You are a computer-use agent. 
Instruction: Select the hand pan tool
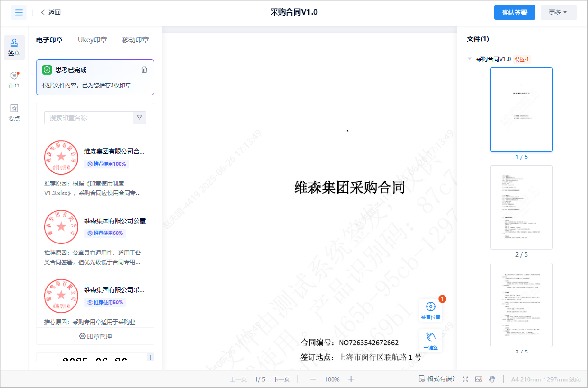(x=492, y=379)
